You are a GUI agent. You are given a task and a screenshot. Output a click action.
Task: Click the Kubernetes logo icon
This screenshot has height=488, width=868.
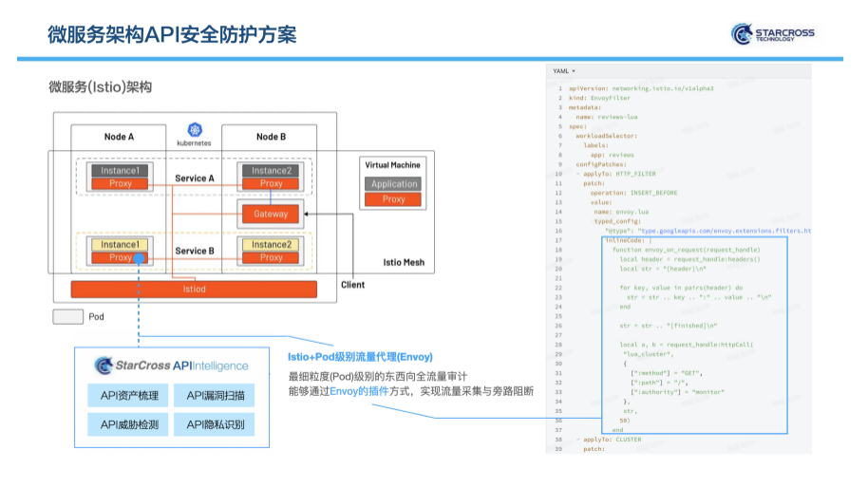[x=195, y=130]
